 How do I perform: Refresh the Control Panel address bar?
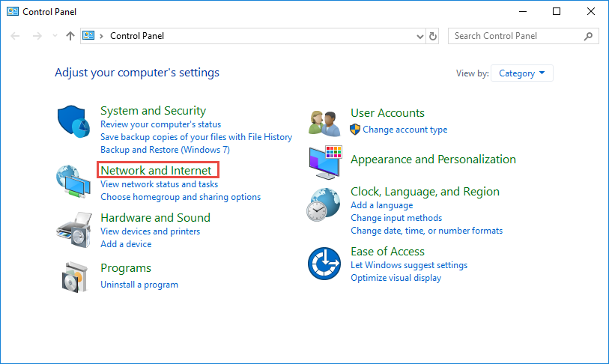(433, 36)
